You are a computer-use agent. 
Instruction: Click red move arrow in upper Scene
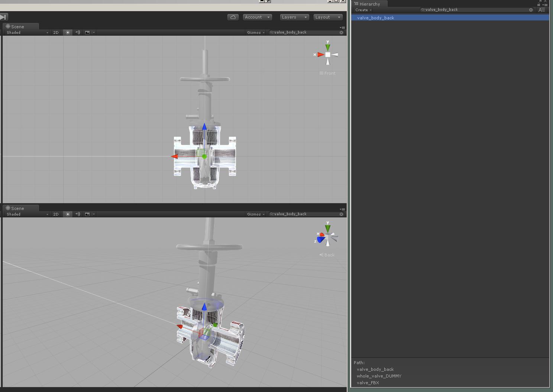tap(174, 156)
